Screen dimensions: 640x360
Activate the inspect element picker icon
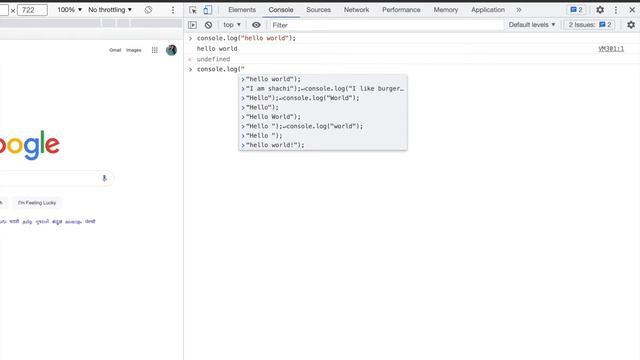pos(193,10)
